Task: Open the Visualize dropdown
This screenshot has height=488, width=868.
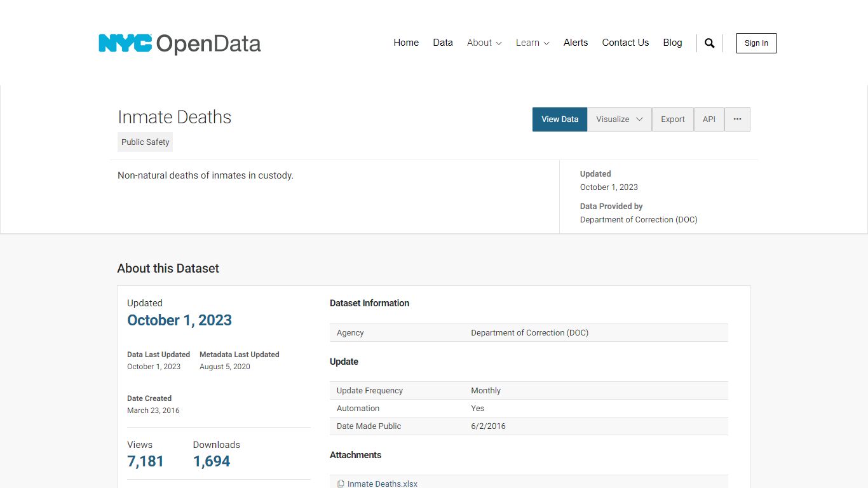Action: [620, 119]
